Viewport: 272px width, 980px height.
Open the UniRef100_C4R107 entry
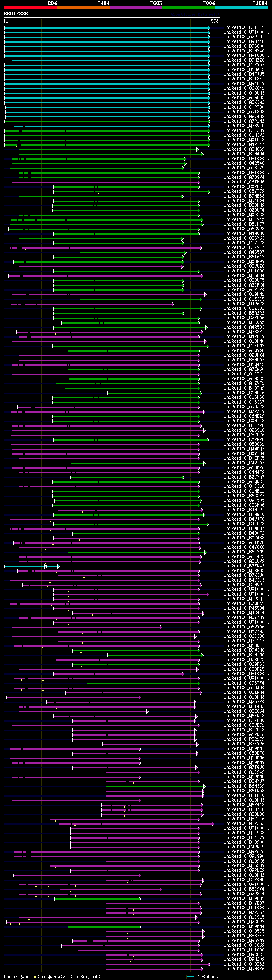[x=244, y=463]
